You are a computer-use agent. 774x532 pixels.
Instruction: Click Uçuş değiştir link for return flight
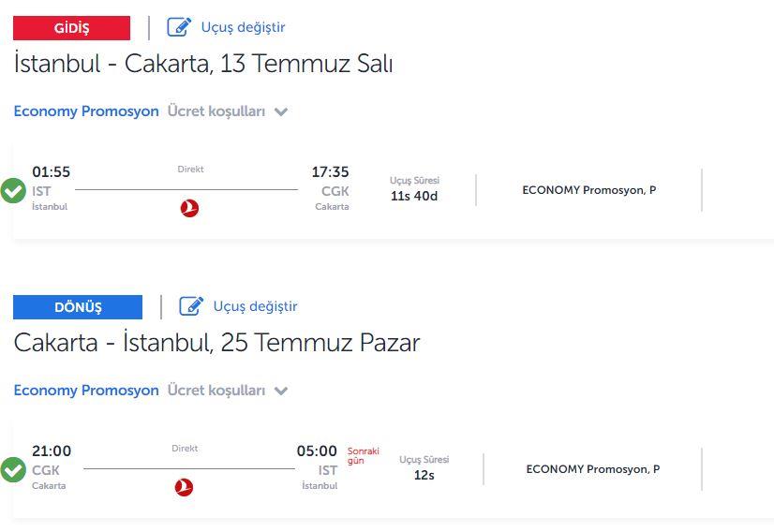[255, 306]
